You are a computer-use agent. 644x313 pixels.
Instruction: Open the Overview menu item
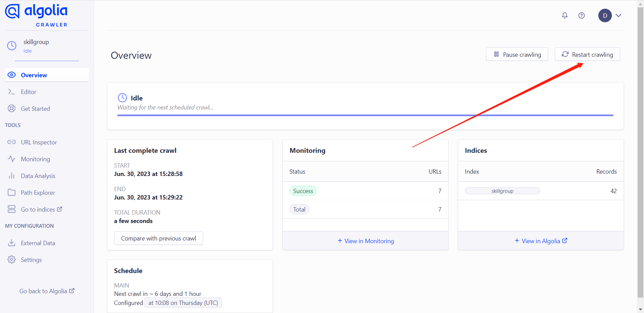point(47,75)
